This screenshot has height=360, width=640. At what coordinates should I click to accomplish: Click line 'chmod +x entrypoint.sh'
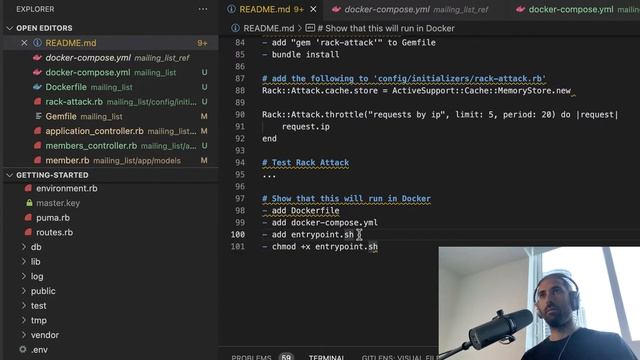[320, 247]
